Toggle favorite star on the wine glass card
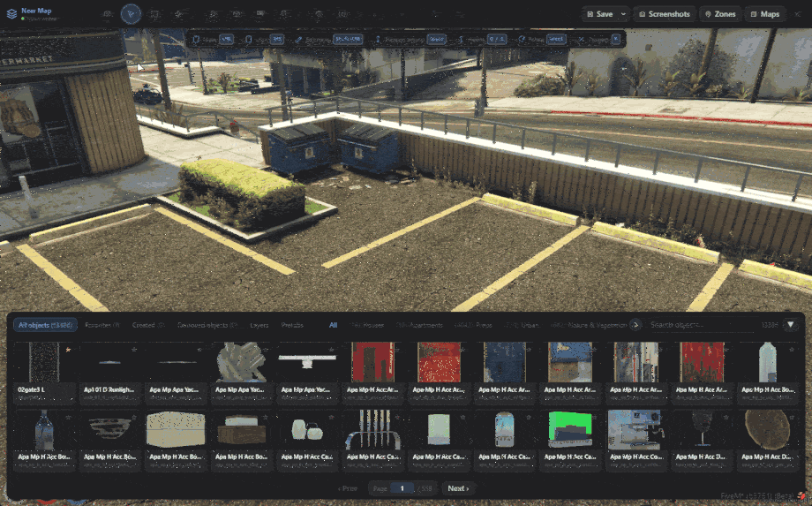 [726, 417]
